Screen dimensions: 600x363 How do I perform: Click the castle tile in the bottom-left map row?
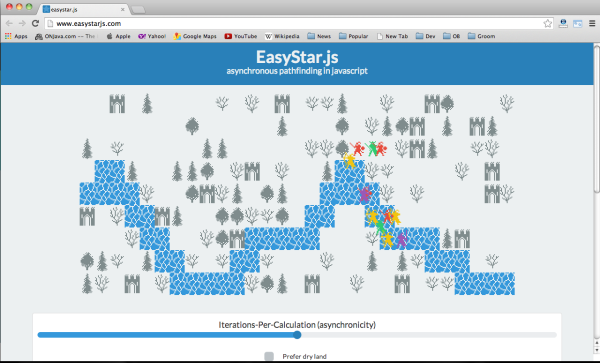point(132,284)
